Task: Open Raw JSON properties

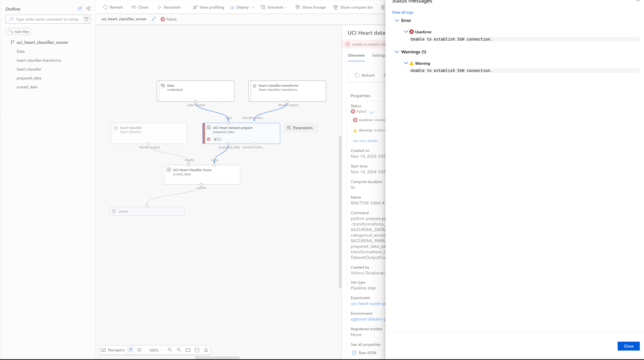Action: pyautogui.click(x=364, y=353)
